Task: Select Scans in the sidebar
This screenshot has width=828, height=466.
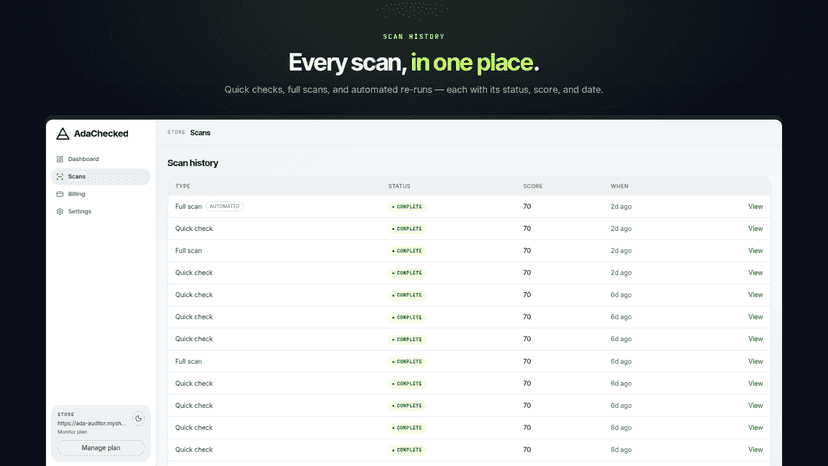Action: (x=101, y=176)
